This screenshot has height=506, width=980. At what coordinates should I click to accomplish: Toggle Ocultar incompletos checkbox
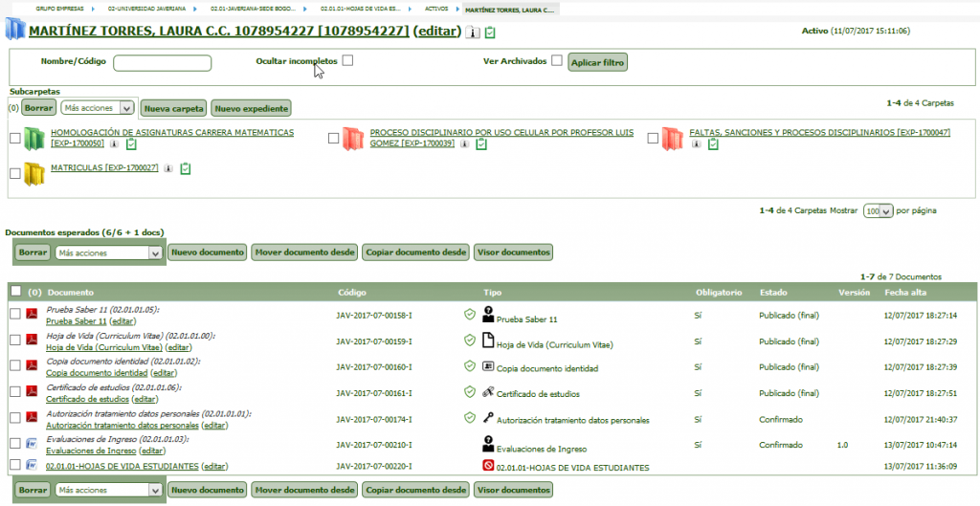click(347, 60)
